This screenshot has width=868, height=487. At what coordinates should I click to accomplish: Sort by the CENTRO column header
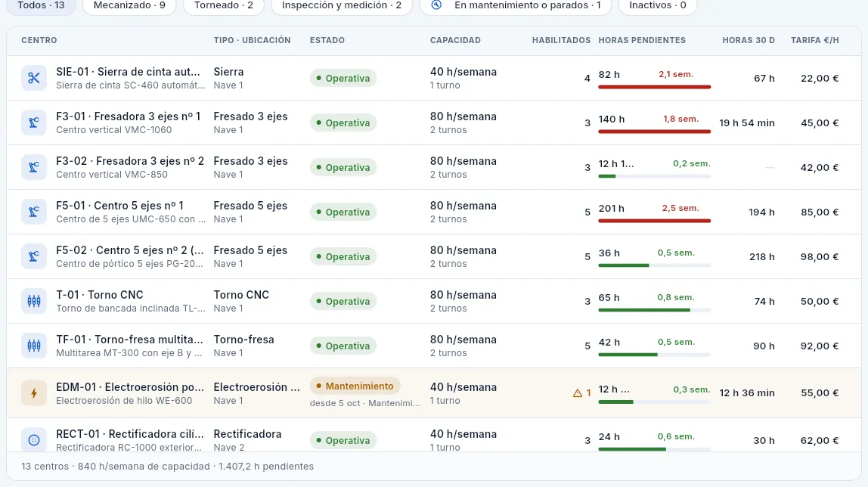(39, 40)
